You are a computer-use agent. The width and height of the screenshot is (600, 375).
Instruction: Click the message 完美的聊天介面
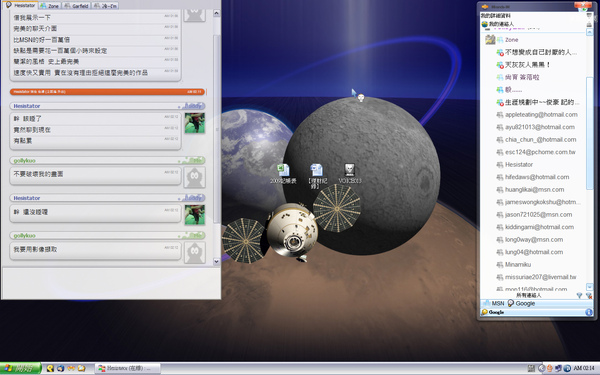(35, 29)
